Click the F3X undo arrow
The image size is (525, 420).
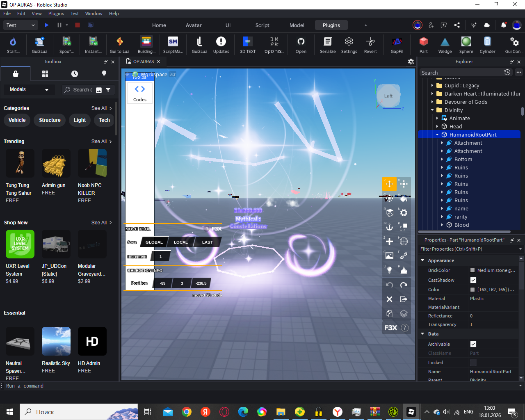pos(389,285)
